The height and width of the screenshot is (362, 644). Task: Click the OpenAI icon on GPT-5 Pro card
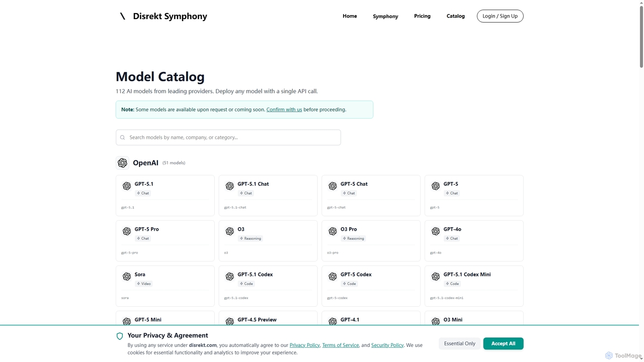(127, 231)
